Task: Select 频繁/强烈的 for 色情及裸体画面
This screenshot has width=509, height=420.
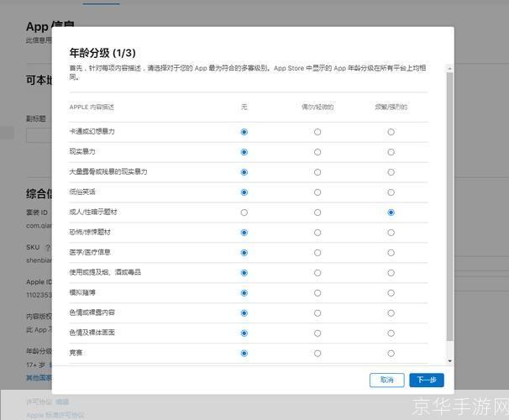Action: pyautogui.click(x=391, y=333)
